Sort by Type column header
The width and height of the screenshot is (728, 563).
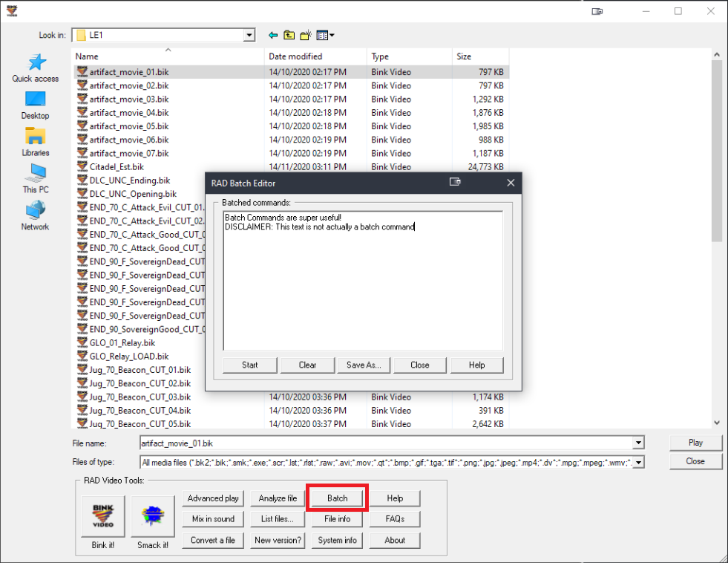pos(410,56)
